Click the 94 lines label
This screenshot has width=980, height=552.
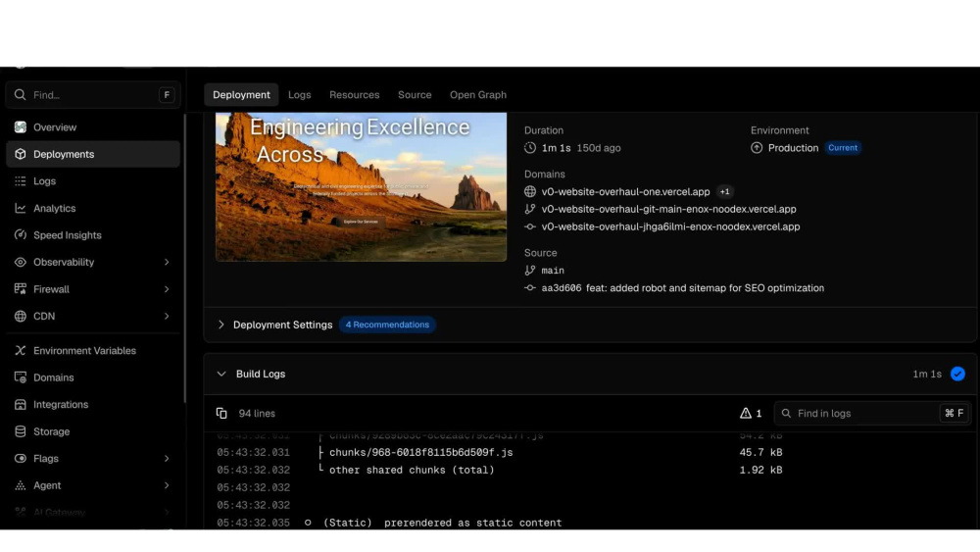[257, 413]
